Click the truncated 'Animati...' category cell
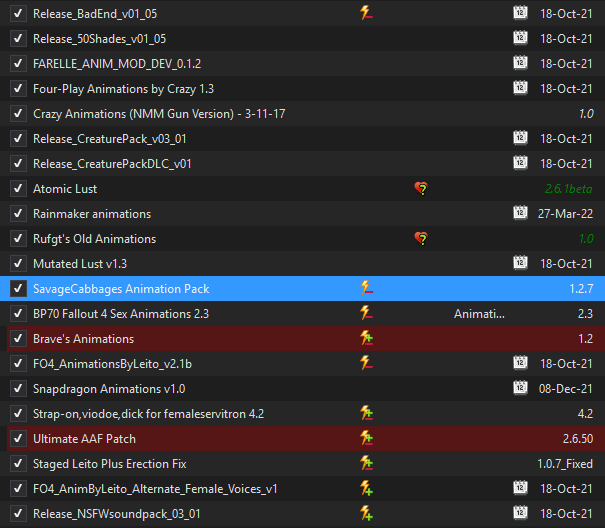Viewport: 605px width, 528px height. coord(479,314)
